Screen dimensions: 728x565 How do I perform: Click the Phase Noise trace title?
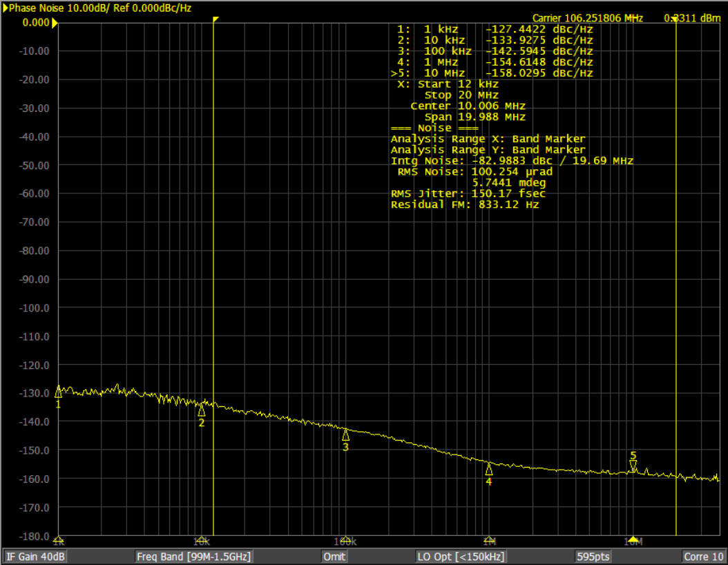[100, 8]
